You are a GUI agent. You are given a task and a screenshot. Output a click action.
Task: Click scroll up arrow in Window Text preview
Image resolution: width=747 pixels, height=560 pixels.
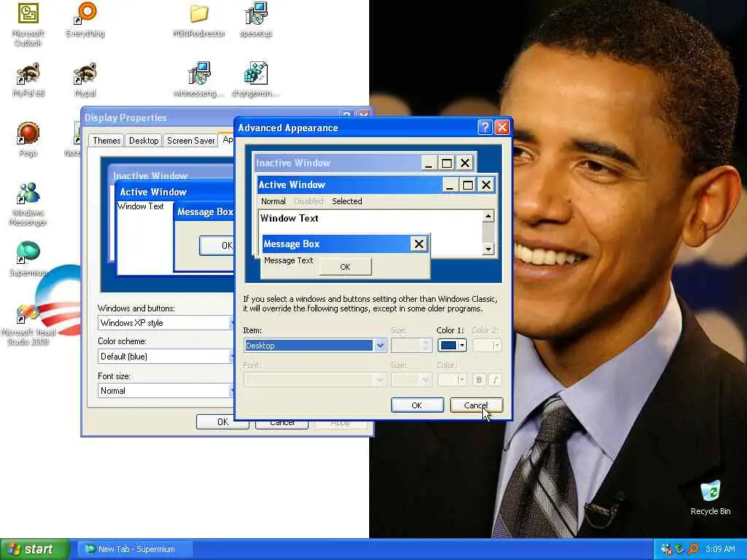coord(488,216)
